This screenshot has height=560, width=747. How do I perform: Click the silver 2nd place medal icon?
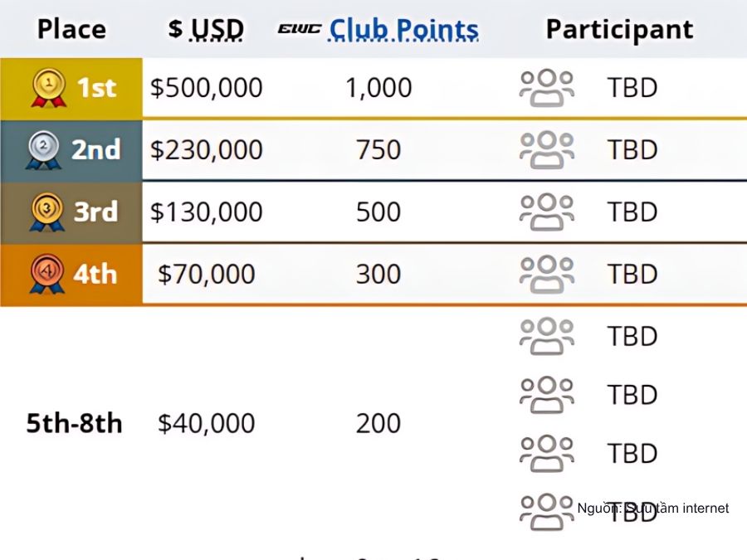(x=43, y=150)
